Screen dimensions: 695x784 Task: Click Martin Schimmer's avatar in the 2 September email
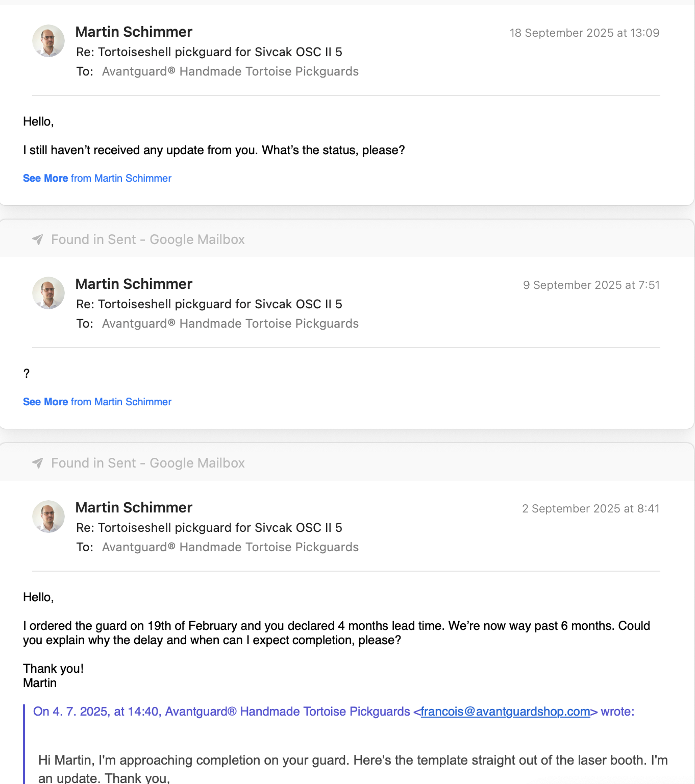point(48,517)
